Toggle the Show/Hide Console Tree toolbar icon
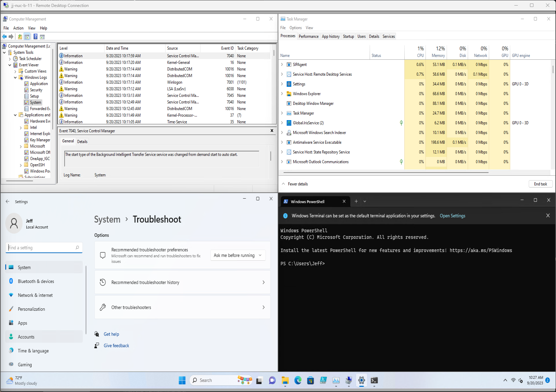The width and height of the screenshot is (556, 392). 27,37
